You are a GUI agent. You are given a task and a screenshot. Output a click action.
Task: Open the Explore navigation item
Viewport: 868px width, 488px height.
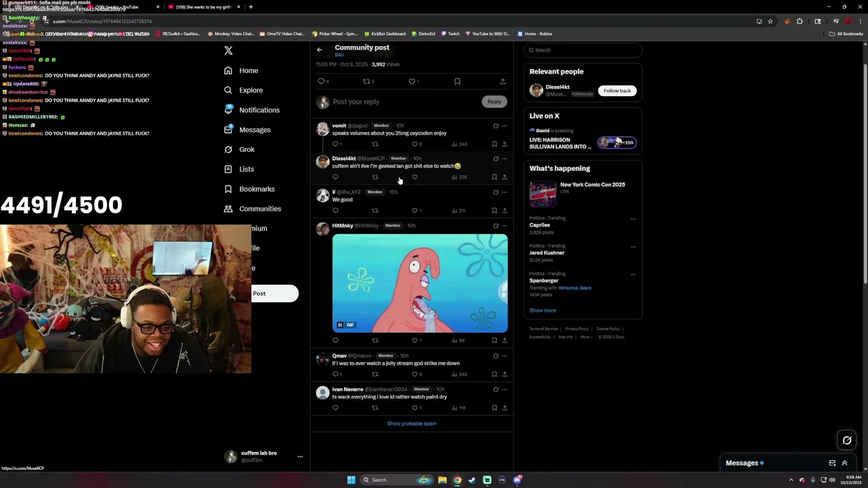click(x=243, y=90)
